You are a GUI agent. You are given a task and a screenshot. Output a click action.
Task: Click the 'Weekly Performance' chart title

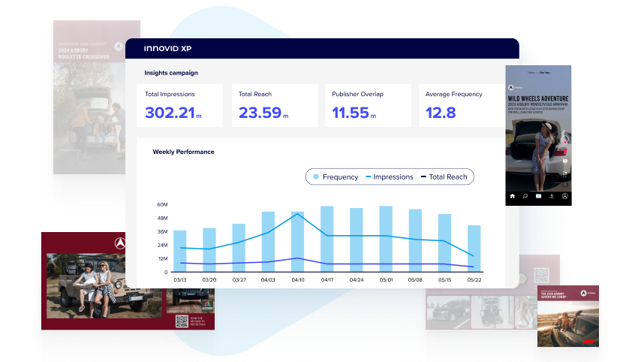point(184,152)
